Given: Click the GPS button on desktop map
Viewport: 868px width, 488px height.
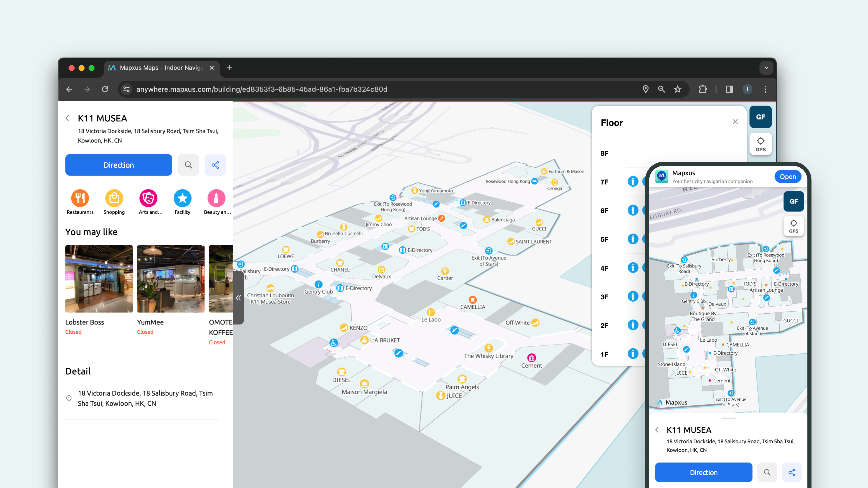Looking at the screenshot, I should tap(760, 144).
